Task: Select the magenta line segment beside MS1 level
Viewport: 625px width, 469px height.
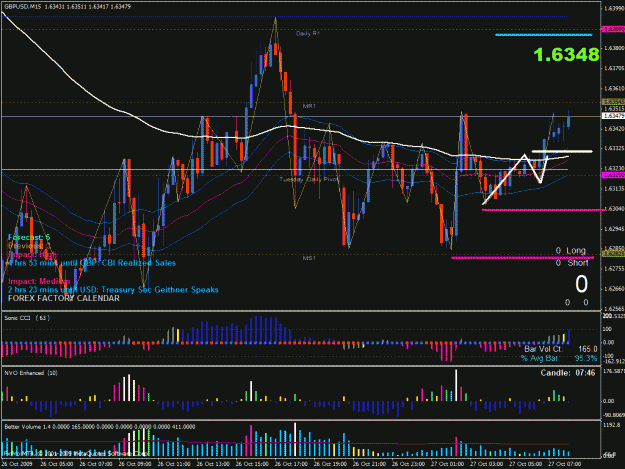Action: click(522, 258)
